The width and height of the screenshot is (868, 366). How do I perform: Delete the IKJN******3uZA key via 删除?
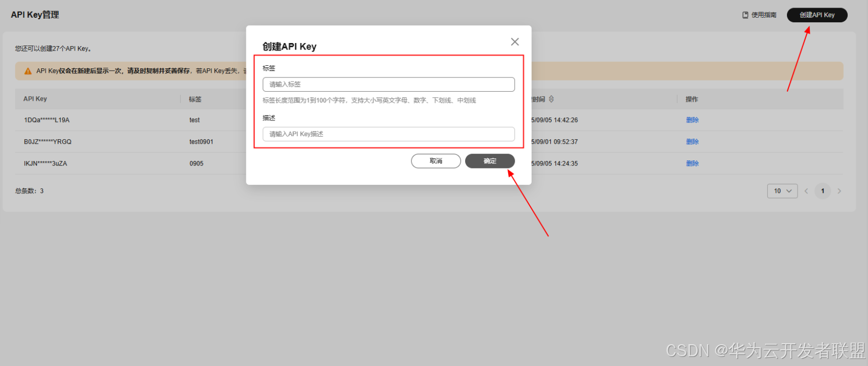[x=692, y=164]
